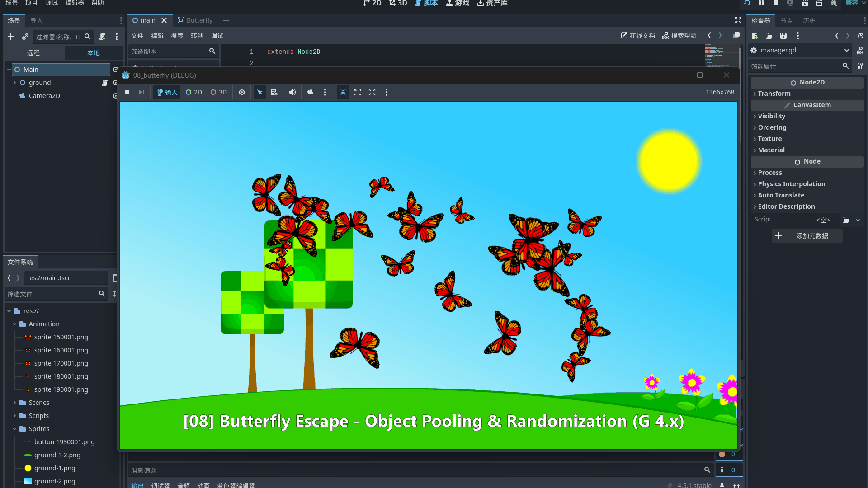Viewport: 868px width, 488px height.
Task: Select the list-select mode tool icon
Action: click(x=274, y=92)
